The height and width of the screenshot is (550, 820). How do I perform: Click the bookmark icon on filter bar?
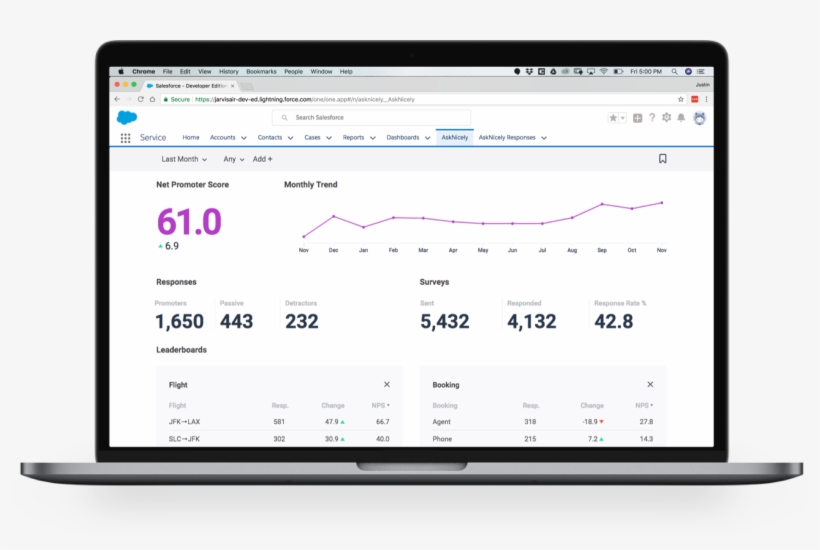coord(662,159)
